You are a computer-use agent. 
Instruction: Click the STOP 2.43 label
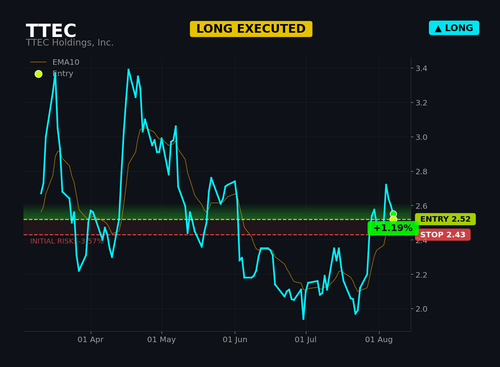443,235
